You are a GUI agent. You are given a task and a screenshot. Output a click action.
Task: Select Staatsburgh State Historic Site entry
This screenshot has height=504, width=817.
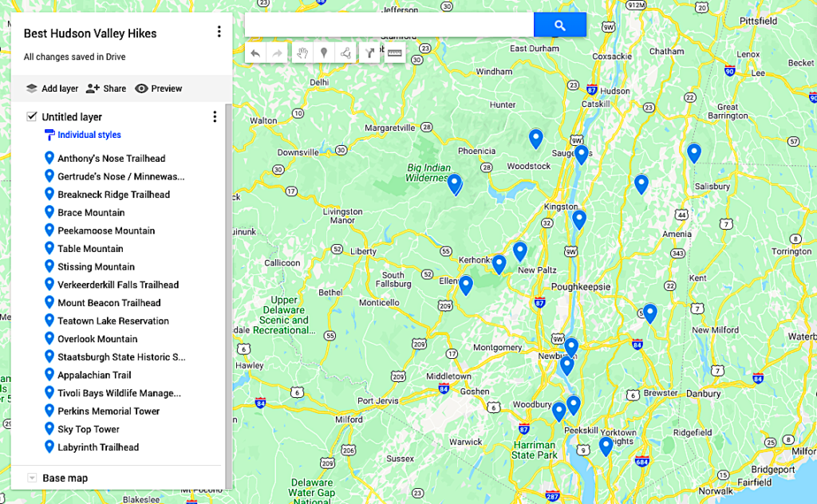(120, 356)
